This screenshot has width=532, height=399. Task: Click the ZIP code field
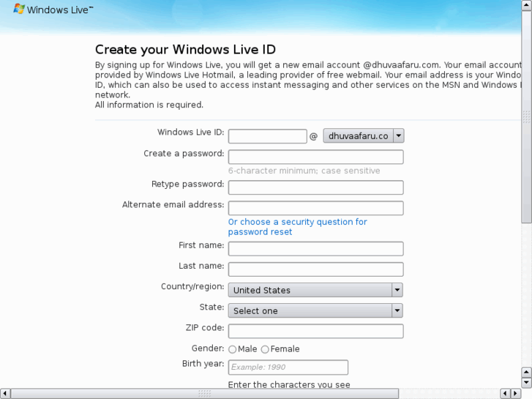point(316,331)
